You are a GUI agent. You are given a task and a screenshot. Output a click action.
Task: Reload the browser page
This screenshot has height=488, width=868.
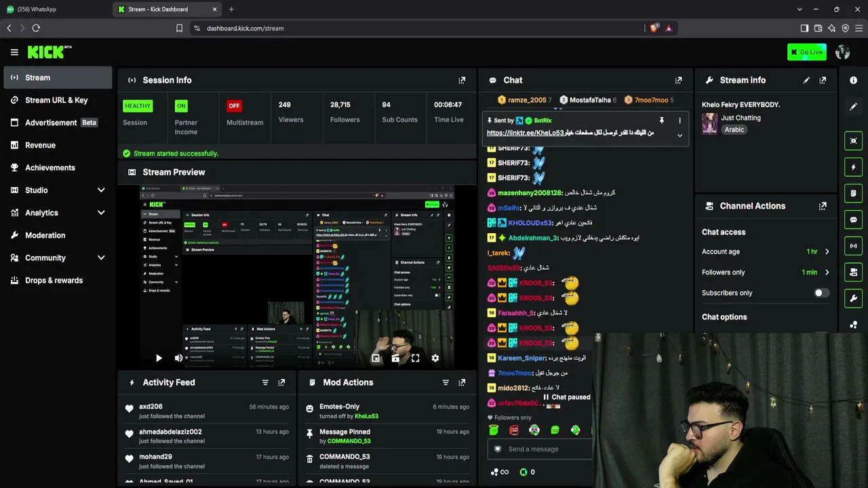pos(36,28)
